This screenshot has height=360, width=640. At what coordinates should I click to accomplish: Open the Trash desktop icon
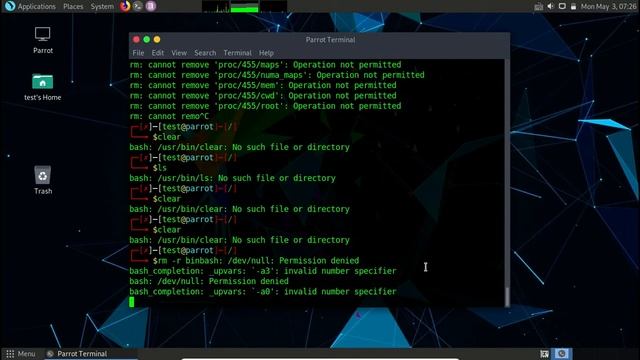pyautogui.click(x=43, y=180)
